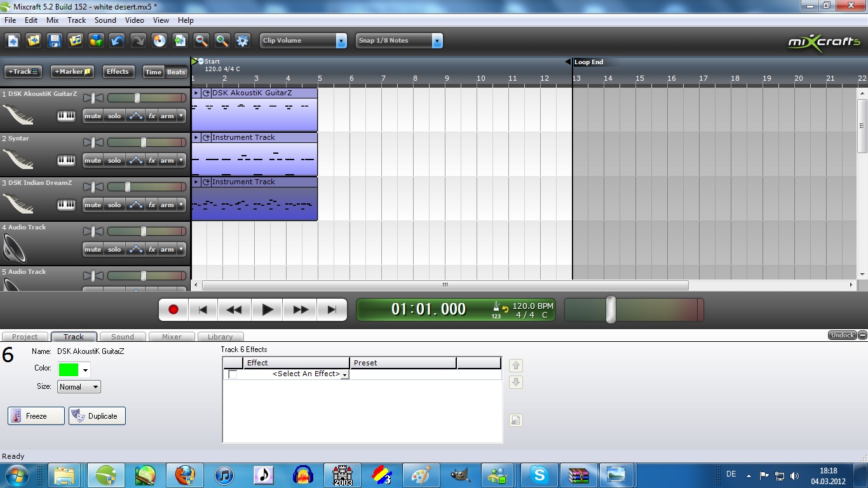Click the Play button in the transport
868x488 pixels.
point(268,309)
